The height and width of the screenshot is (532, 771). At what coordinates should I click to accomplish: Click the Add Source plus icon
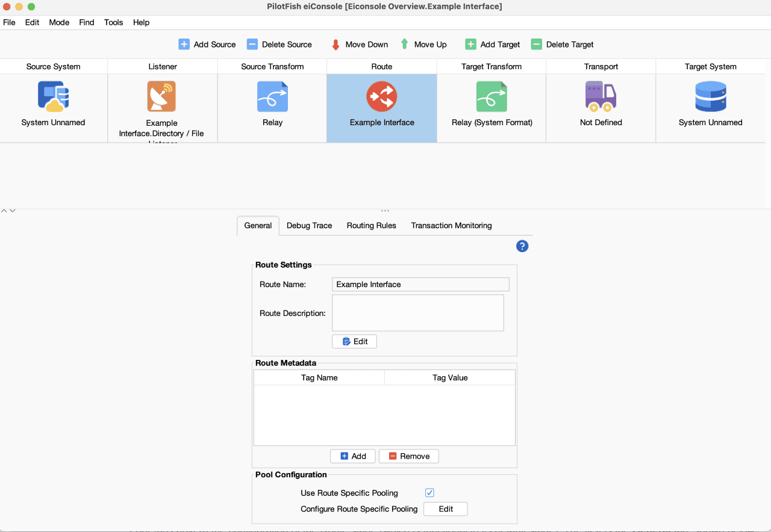[x=184, y=45]
